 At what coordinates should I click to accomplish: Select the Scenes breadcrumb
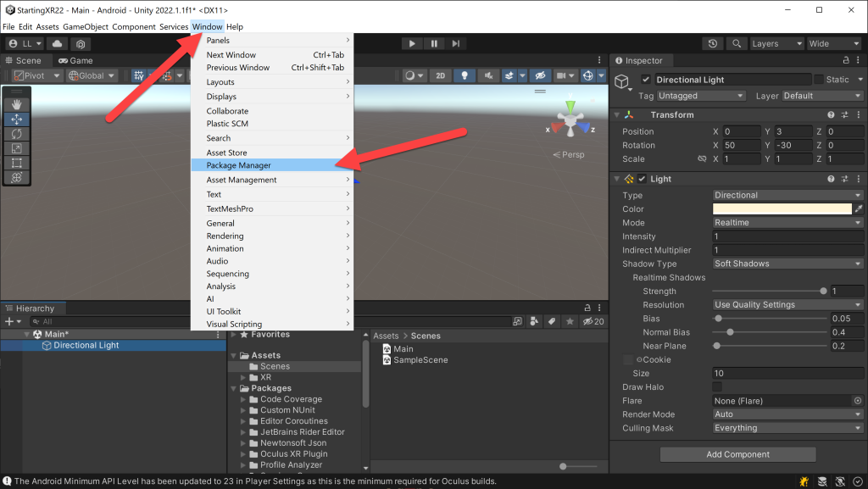pos(426,336)
